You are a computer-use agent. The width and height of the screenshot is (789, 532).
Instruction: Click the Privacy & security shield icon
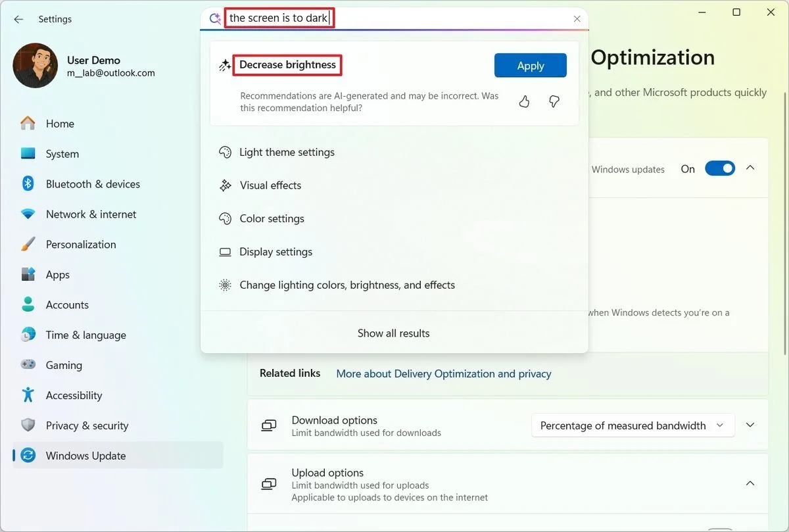(x=28, y=425)
